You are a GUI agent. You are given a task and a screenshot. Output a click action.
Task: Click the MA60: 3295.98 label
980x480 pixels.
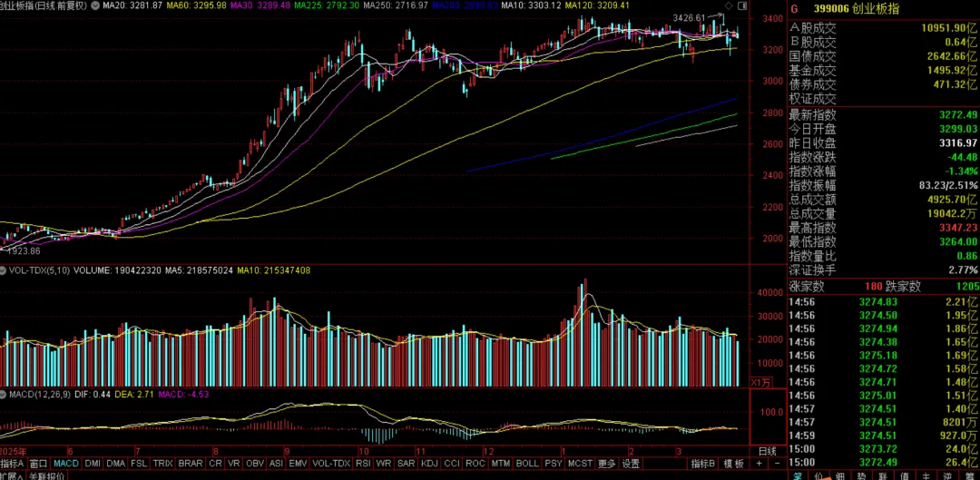(x=197, y=5)
